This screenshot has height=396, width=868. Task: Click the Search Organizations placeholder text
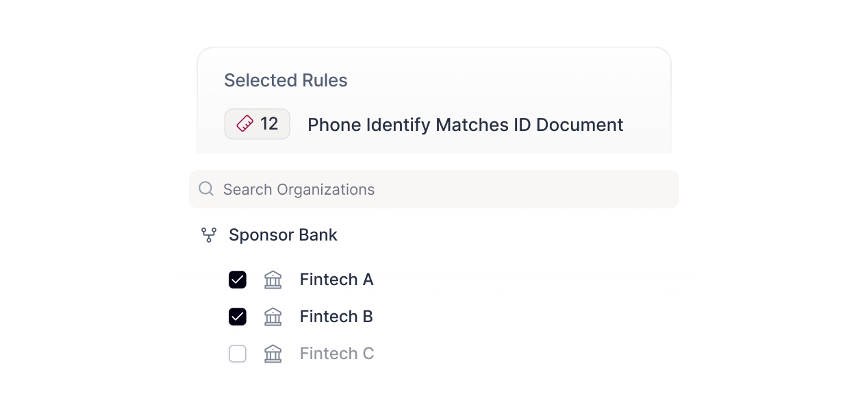point(298,189)
